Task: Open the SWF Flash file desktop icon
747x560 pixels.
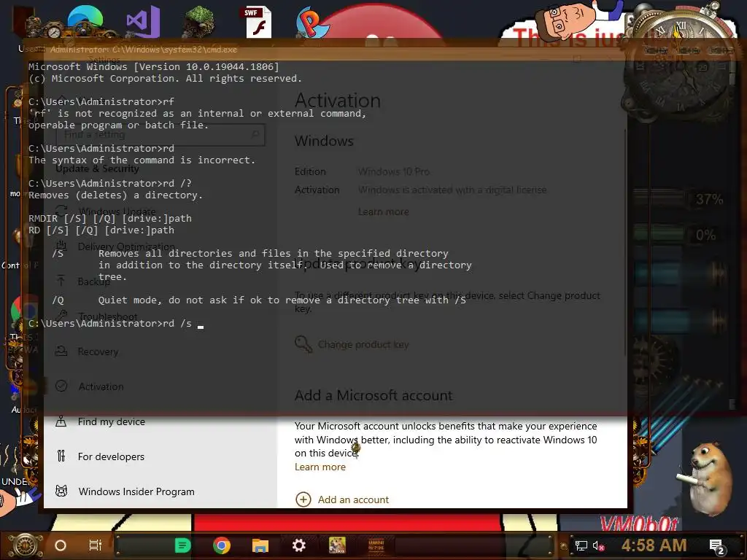Action: [258, 22]
